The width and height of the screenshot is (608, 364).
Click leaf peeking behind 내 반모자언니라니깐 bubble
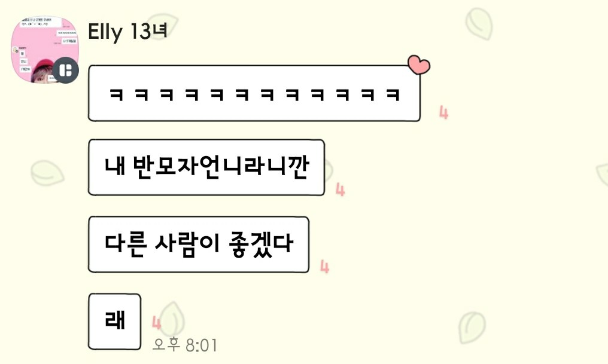[x=329, y=171]
